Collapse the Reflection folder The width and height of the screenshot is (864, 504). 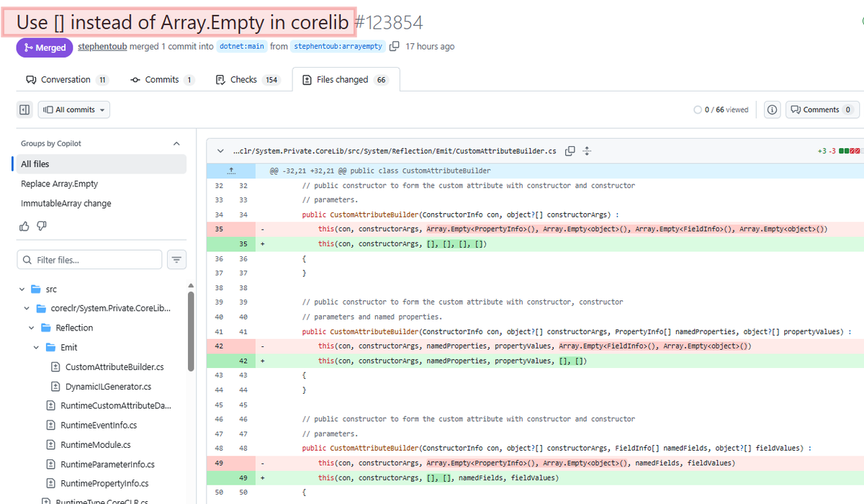(x=32, y=328)
